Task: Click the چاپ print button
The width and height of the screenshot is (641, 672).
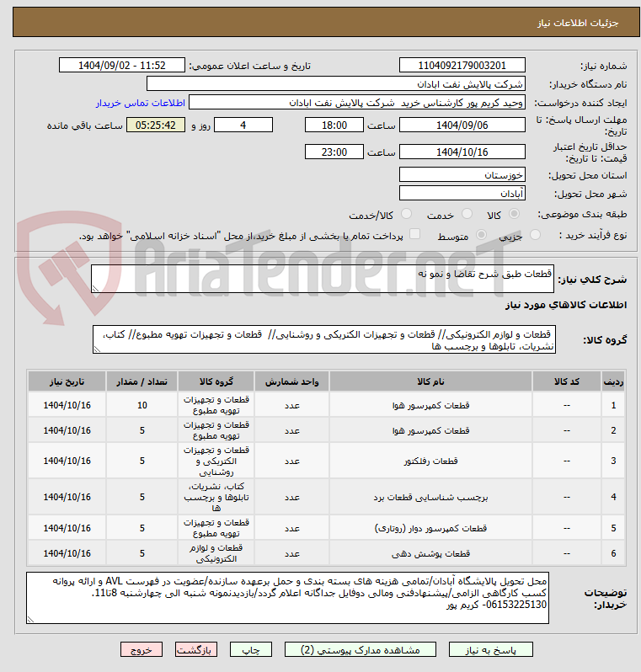Action: coord(251,650)
